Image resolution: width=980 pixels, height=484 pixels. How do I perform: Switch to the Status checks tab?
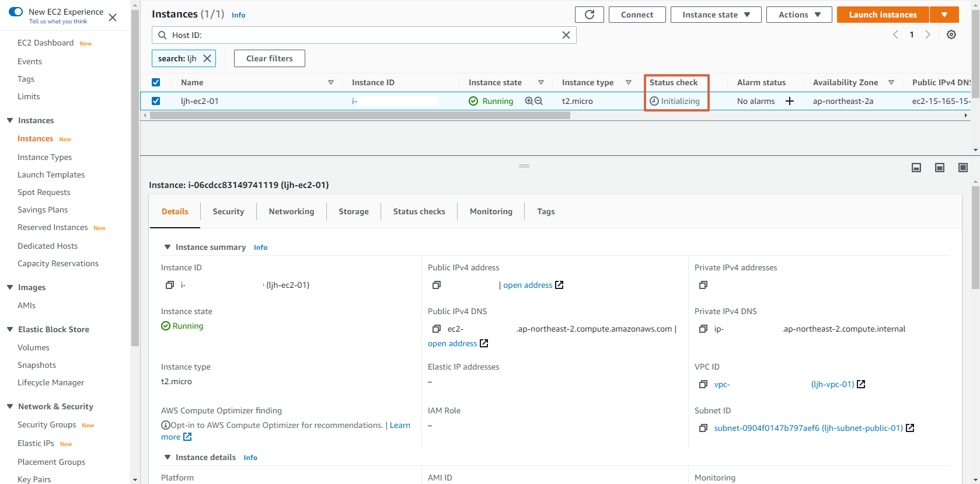pos(419,211)
